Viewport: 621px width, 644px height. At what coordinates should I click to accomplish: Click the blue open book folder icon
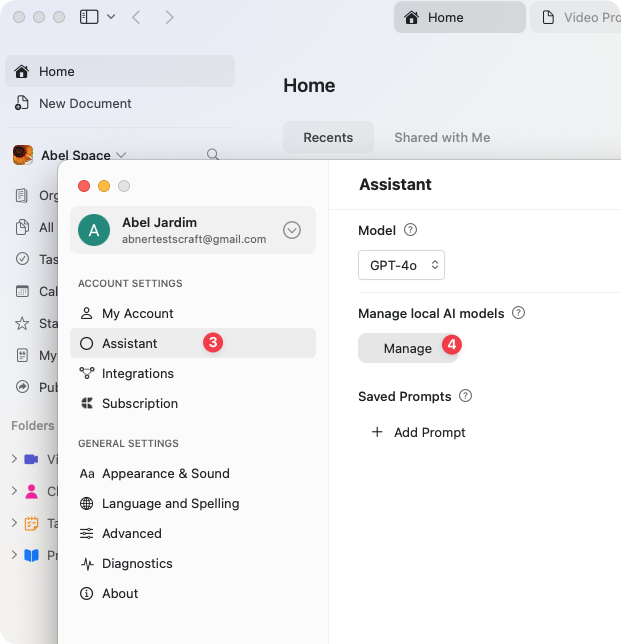coord(31,555)
